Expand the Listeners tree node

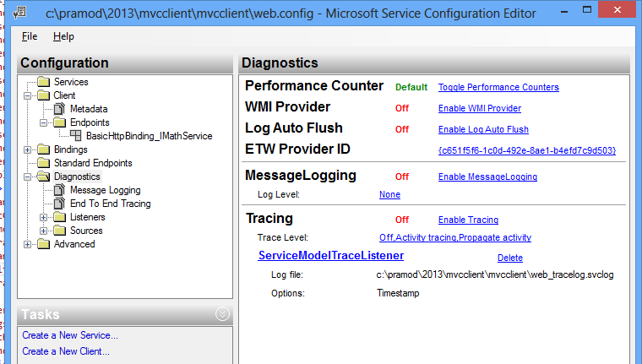[x=45, y=217]
